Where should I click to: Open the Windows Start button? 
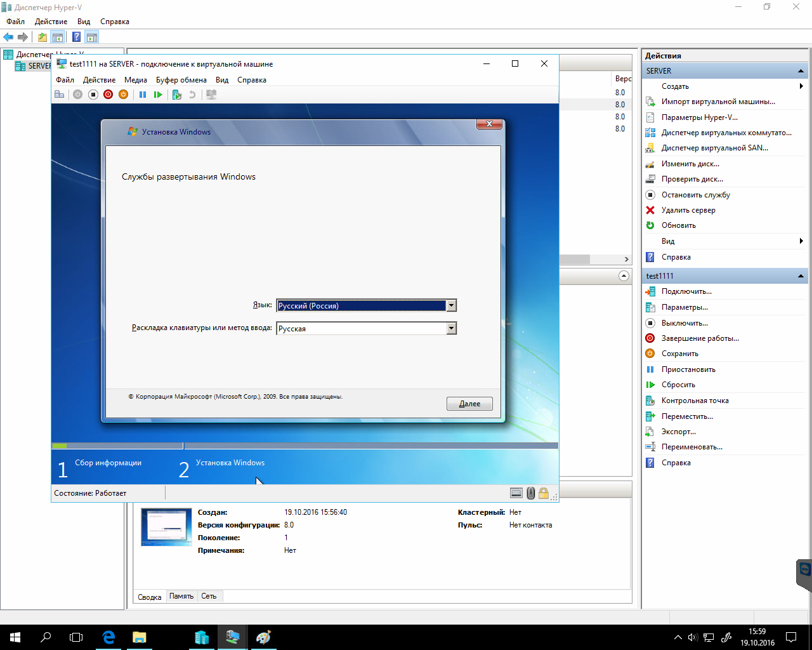15,637
